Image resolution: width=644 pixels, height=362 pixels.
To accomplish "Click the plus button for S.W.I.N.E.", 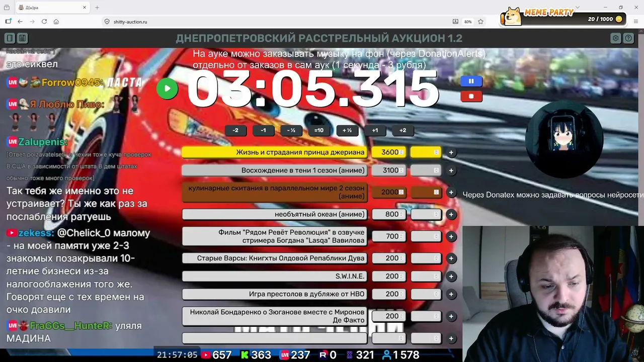I will coord(451,277).
